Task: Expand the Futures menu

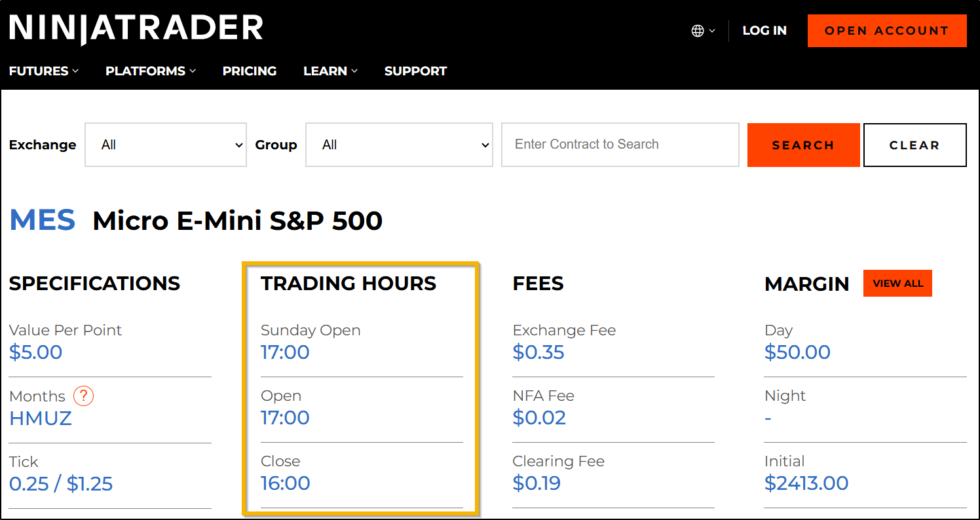Action: point(43,71)
